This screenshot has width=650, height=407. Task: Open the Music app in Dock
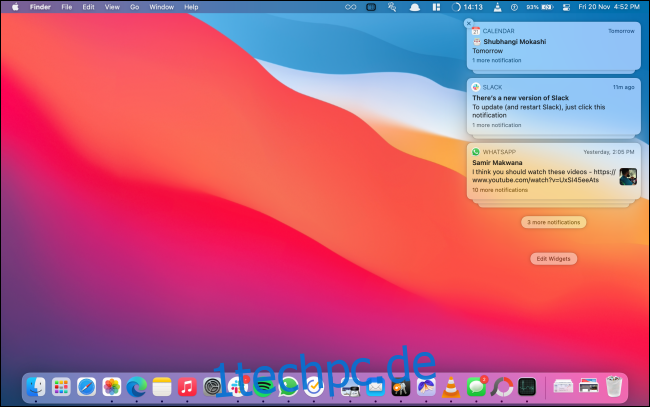(187, 387)
